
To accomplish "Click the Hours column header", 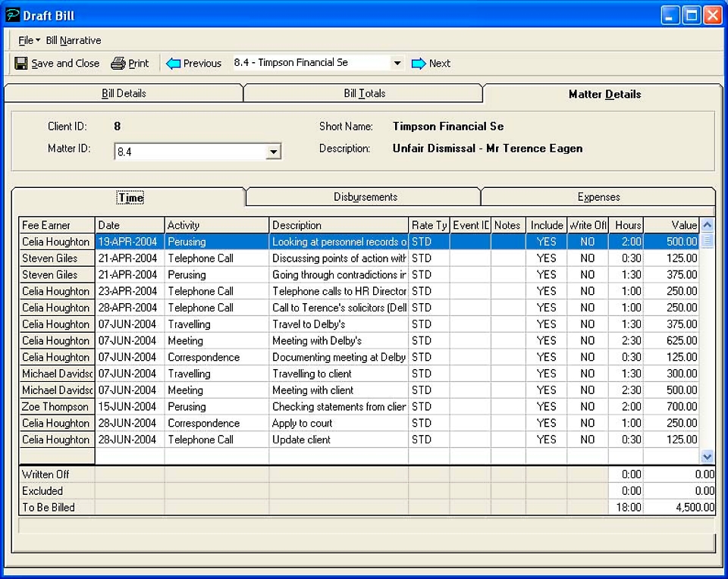I will (x=626, y=225).
